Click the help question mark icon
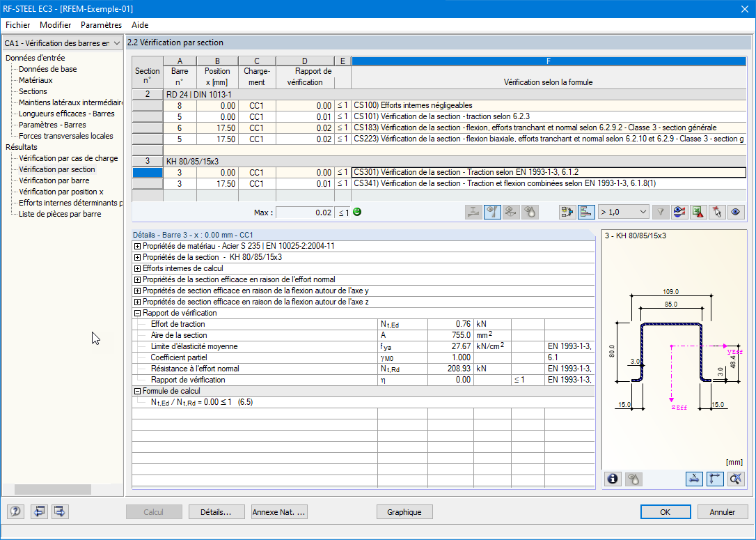756x540 pixels. (x=15, y=512)
